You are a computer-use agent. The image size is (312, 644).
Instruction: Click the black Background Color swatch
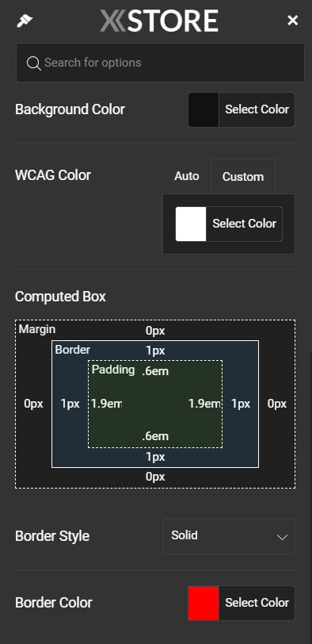[204, 109]
